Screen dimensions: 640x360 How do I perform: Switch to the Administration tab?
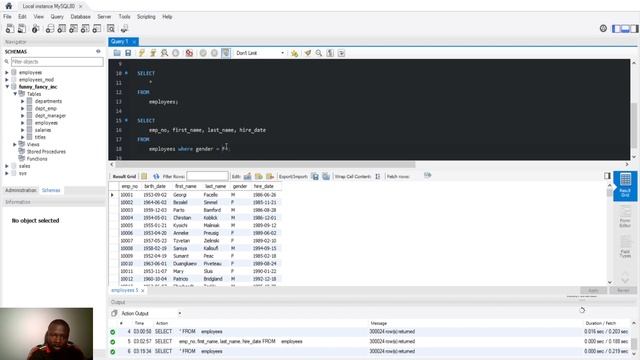click(x=21, y=190)
